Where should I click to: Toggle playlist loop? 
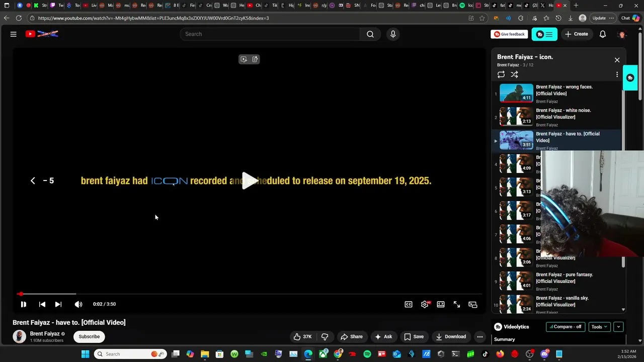[501, 74]
